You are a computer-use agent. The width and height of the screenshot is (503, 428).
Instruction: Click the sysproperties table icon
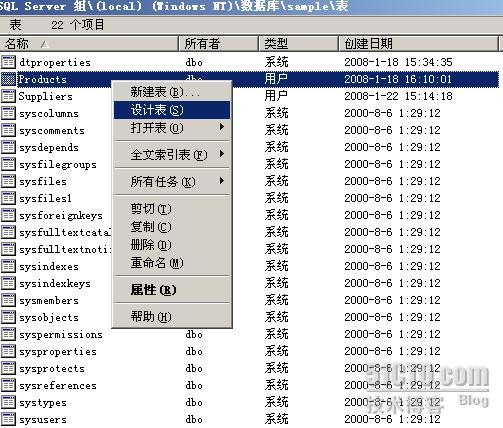pyautogui.click(x=8, y=351)
